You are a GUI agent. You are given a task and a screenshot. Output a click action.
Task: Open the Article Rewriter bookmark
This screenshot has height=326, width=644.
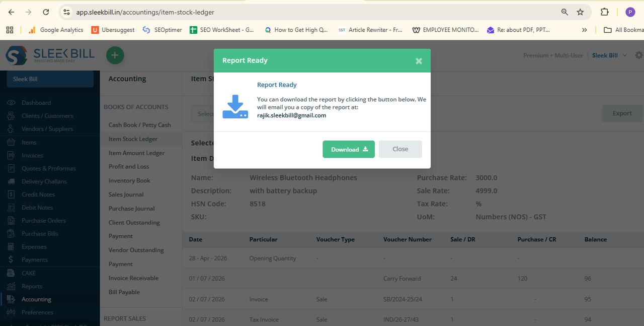tap(370, 30)
